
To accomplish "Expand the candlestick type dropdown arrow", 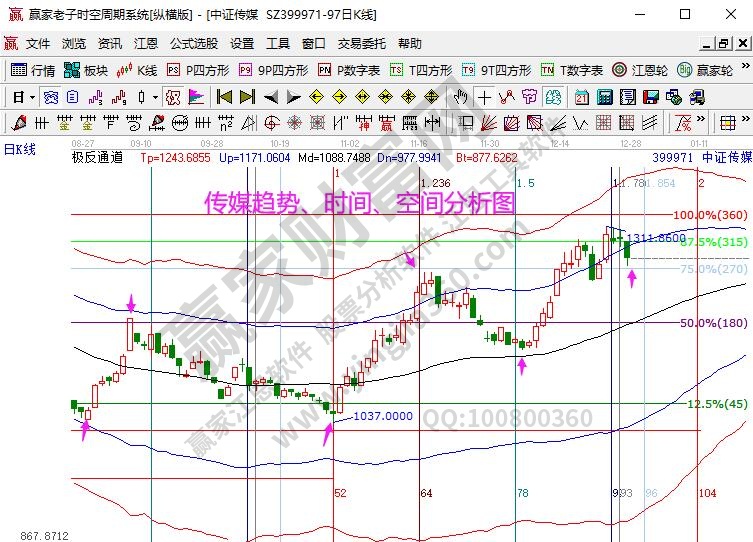I will (x=154, y=97).
